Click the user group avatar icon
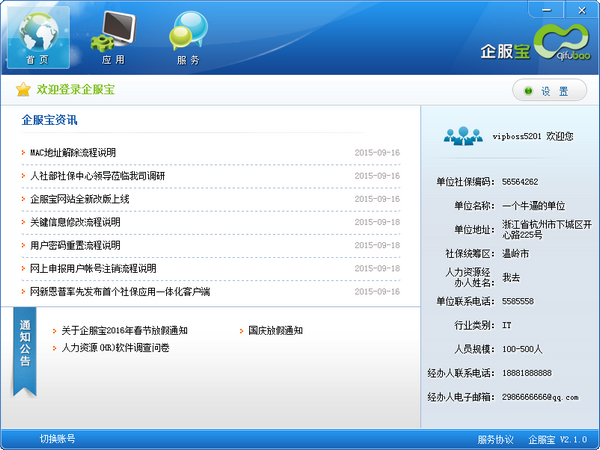The image size is (600, 450). [463, 136]
